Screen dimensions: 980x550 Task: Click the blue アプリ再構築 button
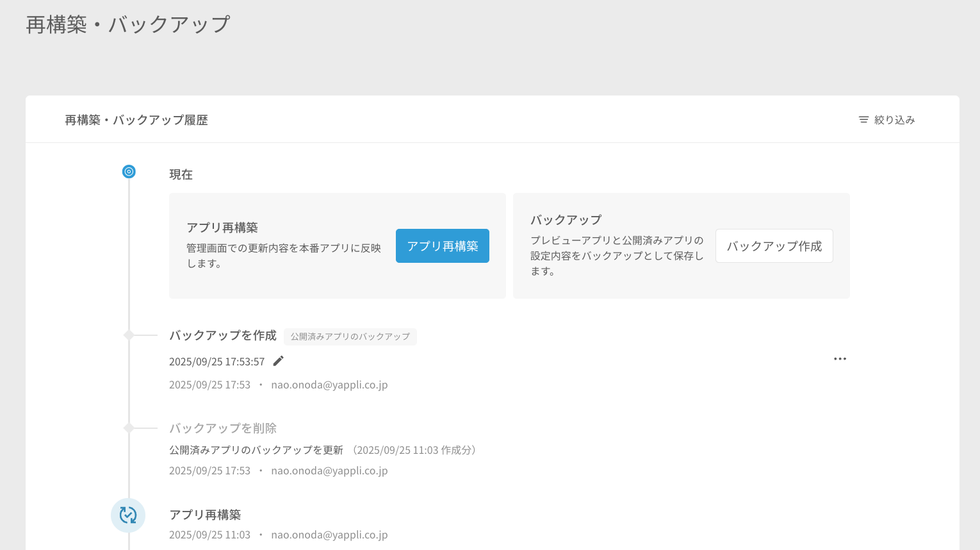(x=442, y=246)
